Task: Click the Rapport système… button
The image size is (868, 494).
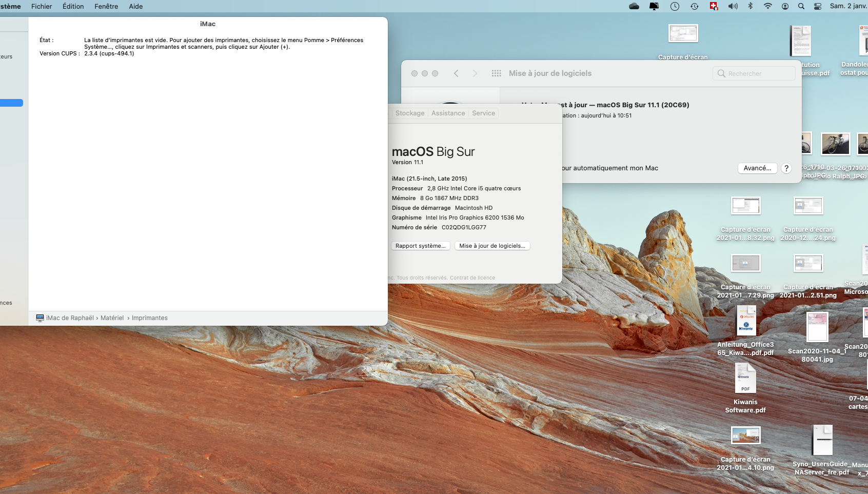Action: point(420,246)
